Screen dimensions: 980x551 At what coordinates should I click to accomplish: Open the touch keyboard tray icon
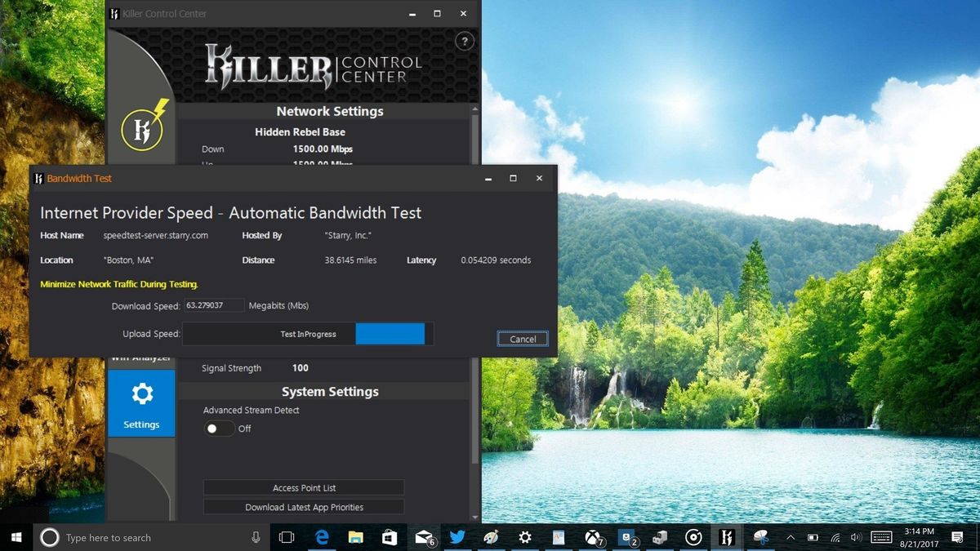click(881, 537)
